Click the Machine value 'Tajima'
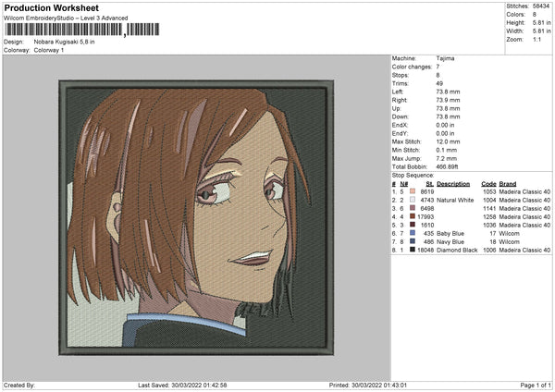Image resolution: width=555 pixels, height=392 pixels. pyautogui.click(x=445, y=58)
